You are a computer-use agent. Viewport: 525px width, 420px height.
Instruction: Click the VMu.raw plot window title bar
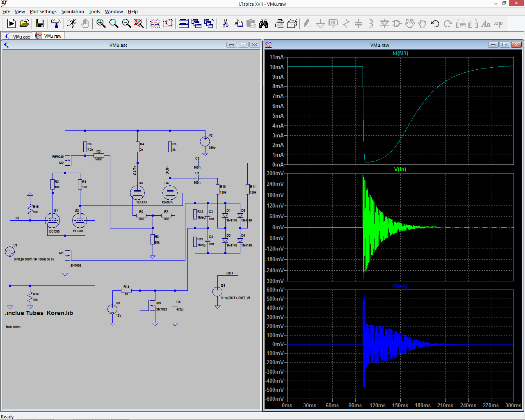379,45
